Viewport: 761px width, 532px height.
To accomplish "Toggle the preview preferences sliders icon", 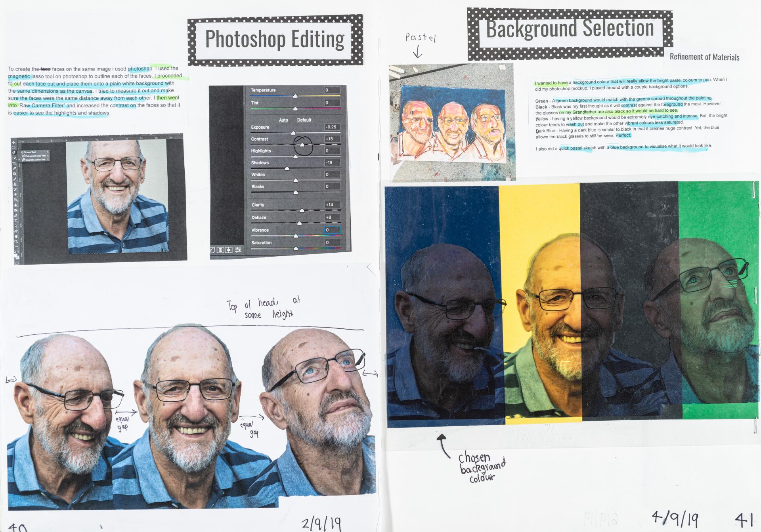I will click(238, 250).
